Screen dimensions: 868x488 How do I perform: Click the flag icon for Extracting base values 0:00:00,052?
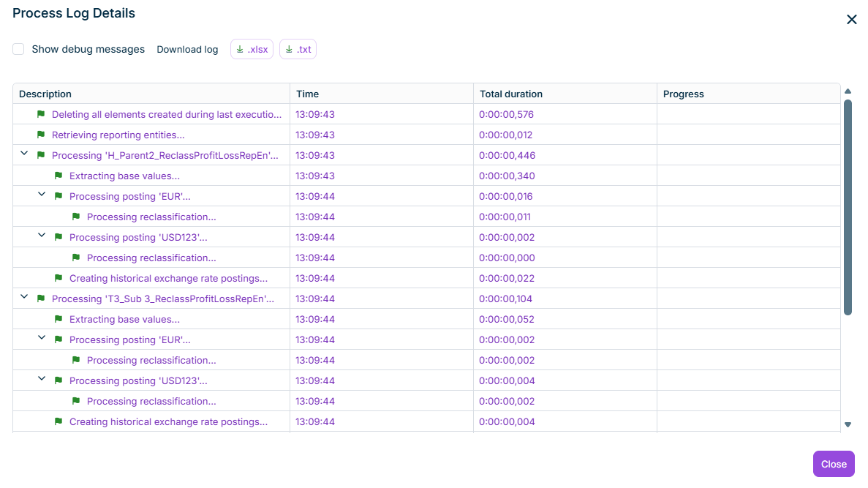pyautogui.click(x=59, y=319)
